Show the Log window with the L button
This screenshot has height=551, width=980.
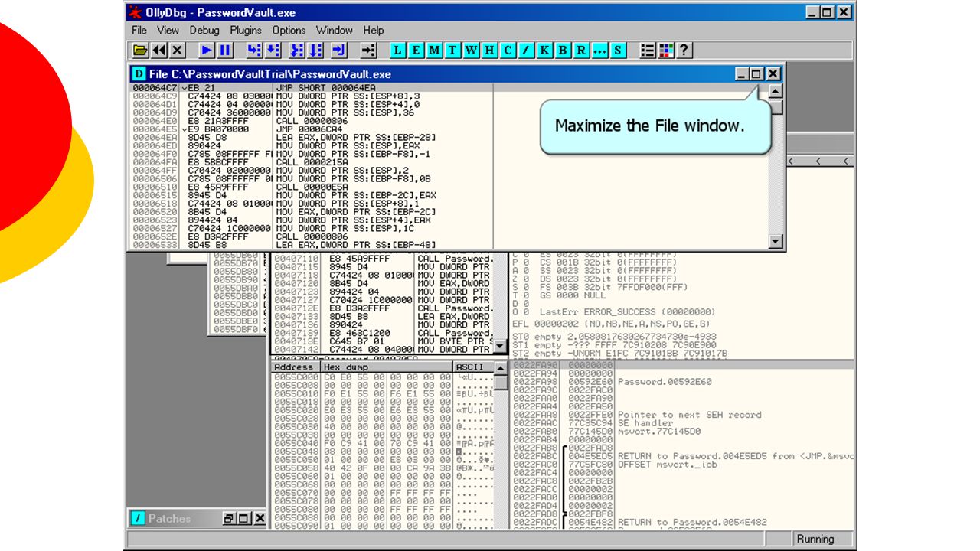(x=397, y=50)
